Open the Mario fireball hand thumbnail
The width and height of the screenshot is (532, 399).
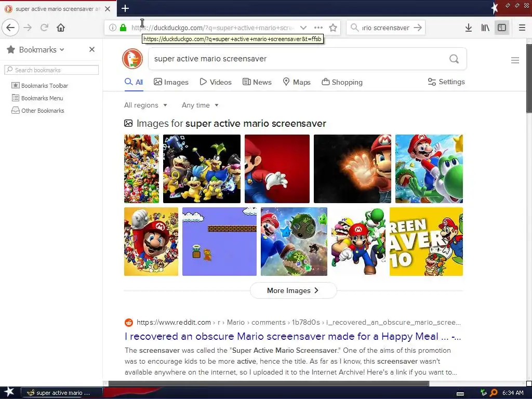coord(352,169)
